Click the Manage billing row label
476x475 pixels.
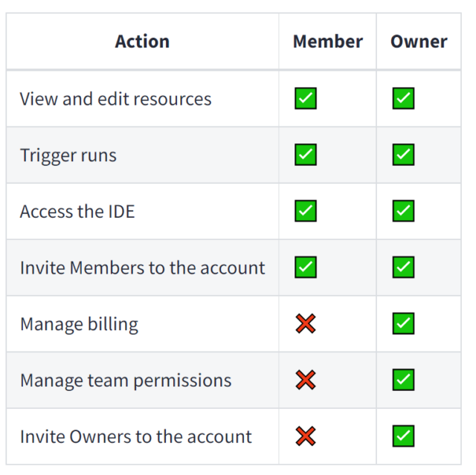coord(80,324)
